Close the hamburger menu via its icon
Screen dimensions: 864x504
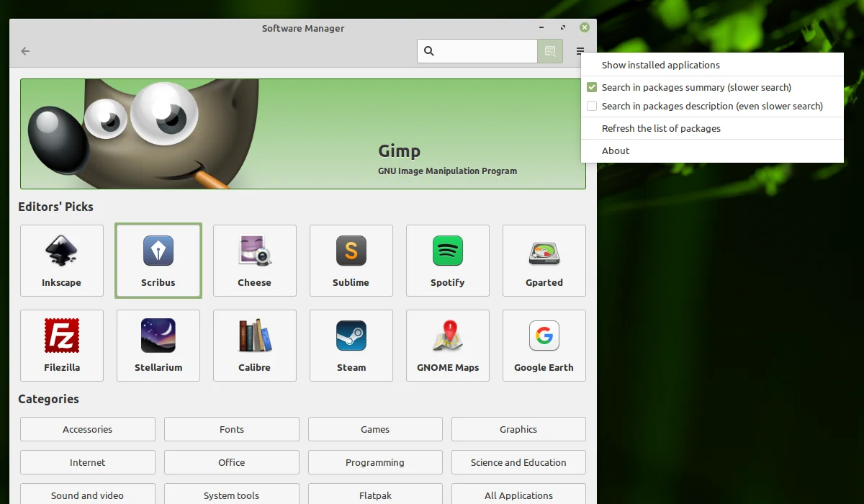[580, 51]
